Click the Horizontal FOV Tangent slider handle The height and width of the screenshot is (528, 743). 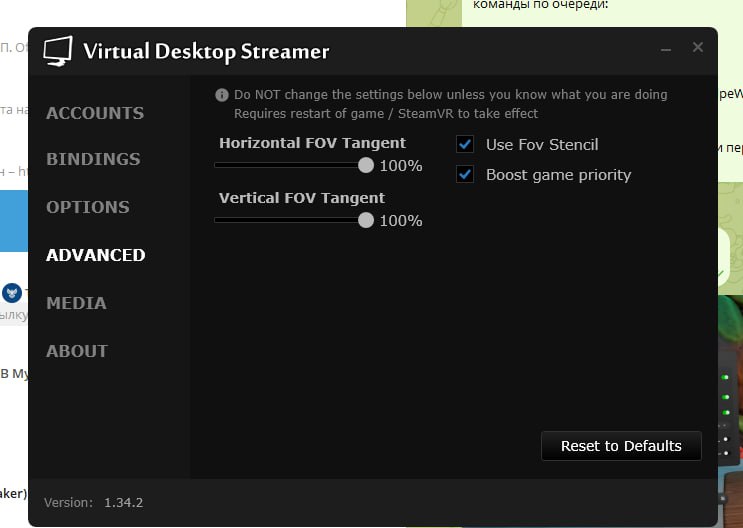click(x=366, y=165)
